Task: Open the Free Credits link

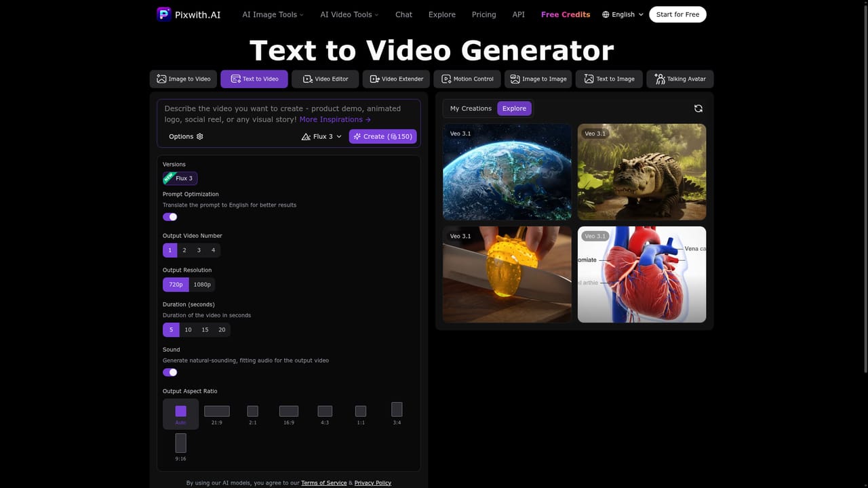Action: [566, 14]
